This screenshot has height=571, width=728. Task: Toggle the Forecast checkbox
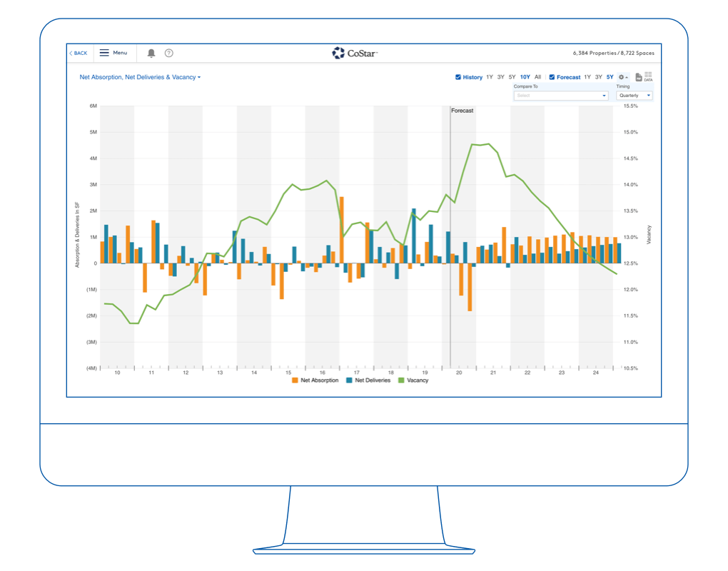point(552,77)
